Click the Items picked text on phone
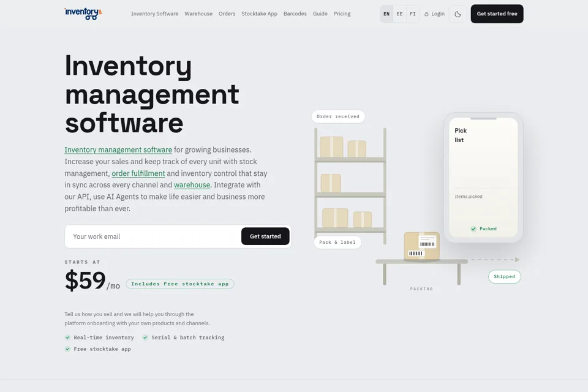 469,197
